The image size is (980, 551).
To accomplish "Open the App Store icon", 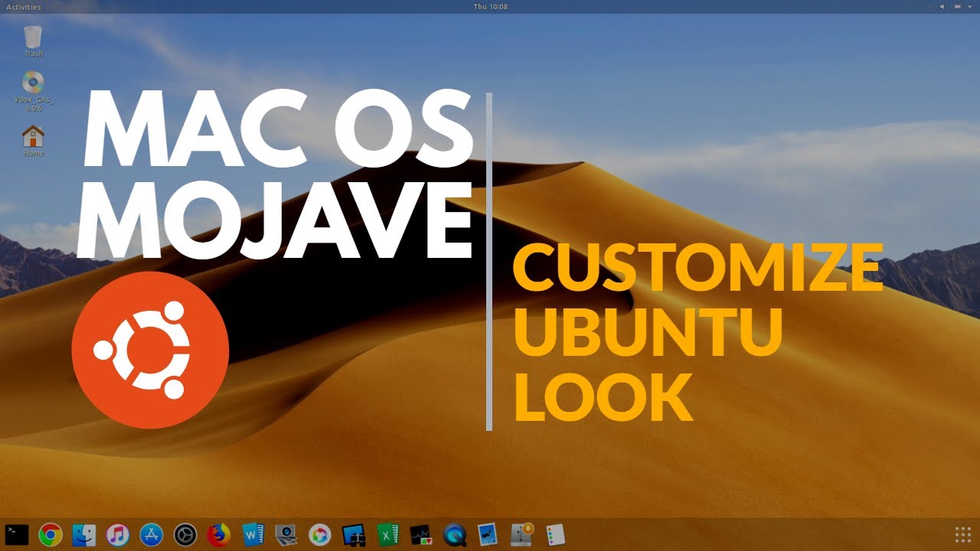I will click(x=151, y=534).
